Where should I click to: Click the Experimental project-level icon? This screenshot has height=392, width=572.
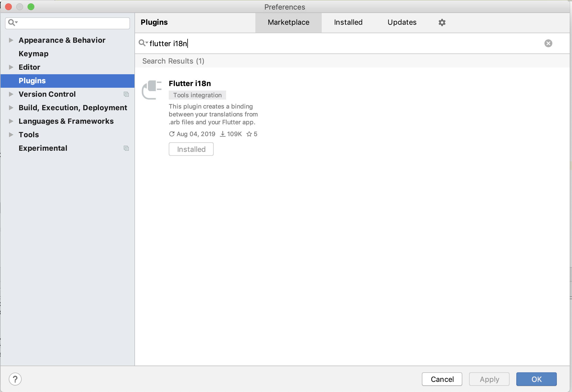126,148
